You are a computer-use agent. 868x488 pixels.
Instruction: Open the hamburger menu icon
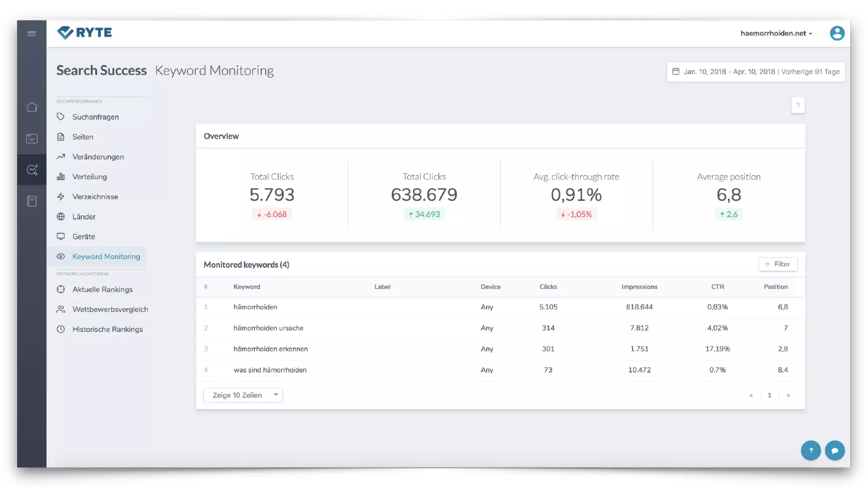31,34
